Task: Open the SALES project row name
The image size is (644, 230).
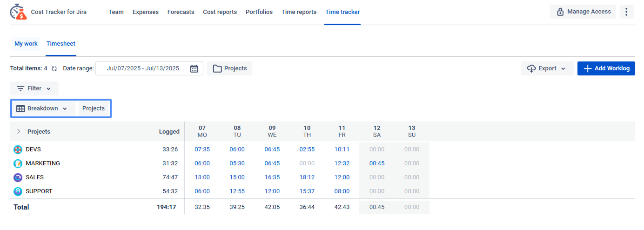Action: pos(35,177)
